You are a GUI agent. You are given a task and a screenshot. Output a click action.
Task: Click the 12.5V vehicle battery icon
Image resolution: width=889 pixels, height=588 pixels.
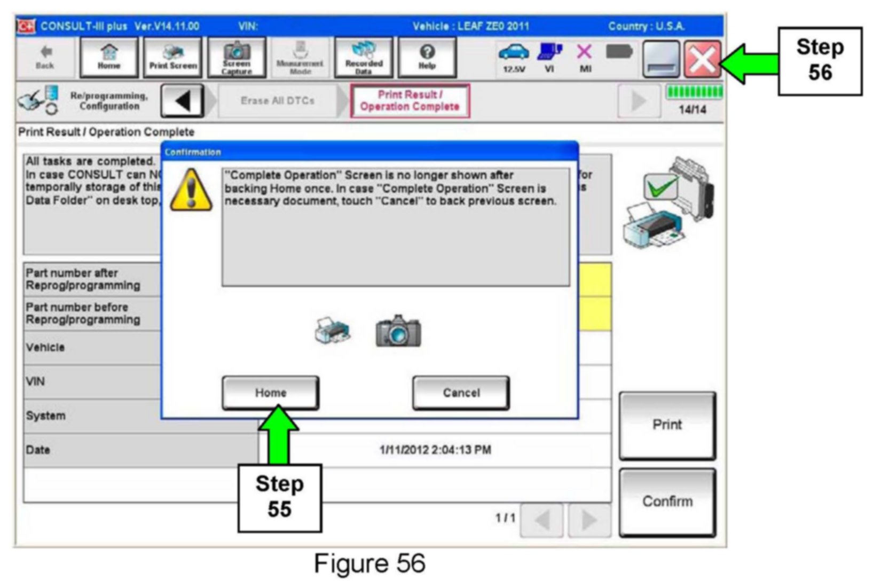click(514, 58)
